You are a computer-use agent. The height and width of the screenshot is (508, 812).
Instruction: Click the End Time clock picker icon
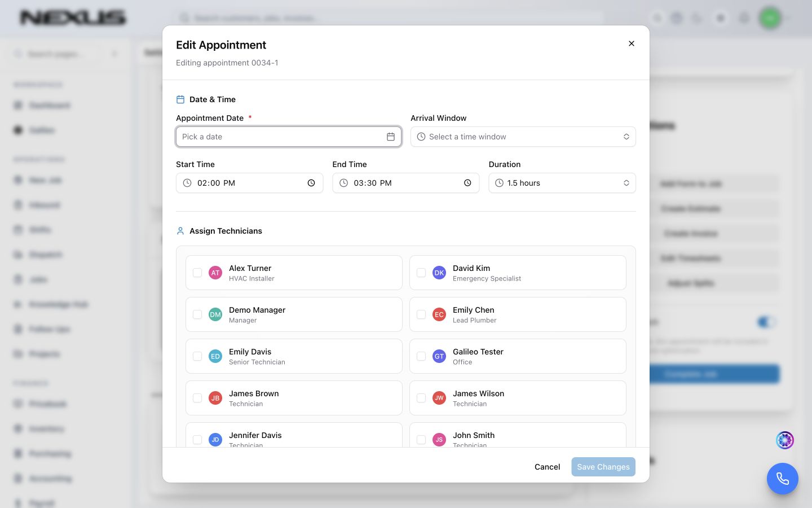point(467,183)
